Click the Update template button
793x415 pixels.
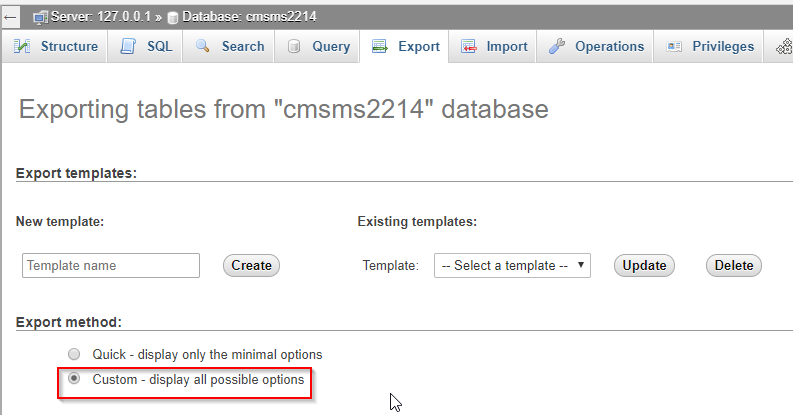644,266
